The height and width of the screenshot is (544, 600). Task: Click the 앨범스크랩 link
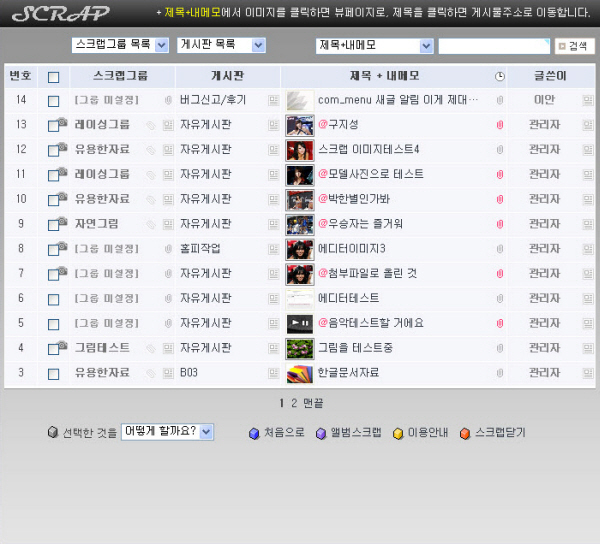point(356,433)
